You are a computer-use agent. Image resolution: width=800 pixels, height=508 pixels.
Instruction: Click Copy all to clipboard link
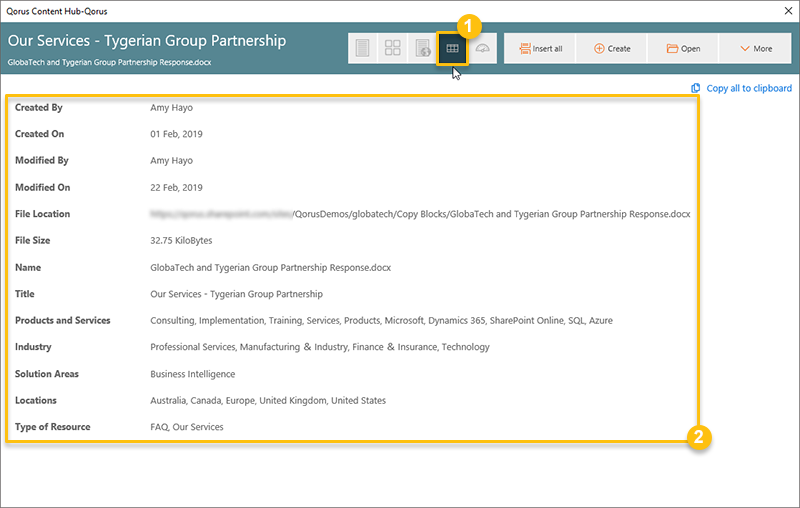tap(748, 88)
